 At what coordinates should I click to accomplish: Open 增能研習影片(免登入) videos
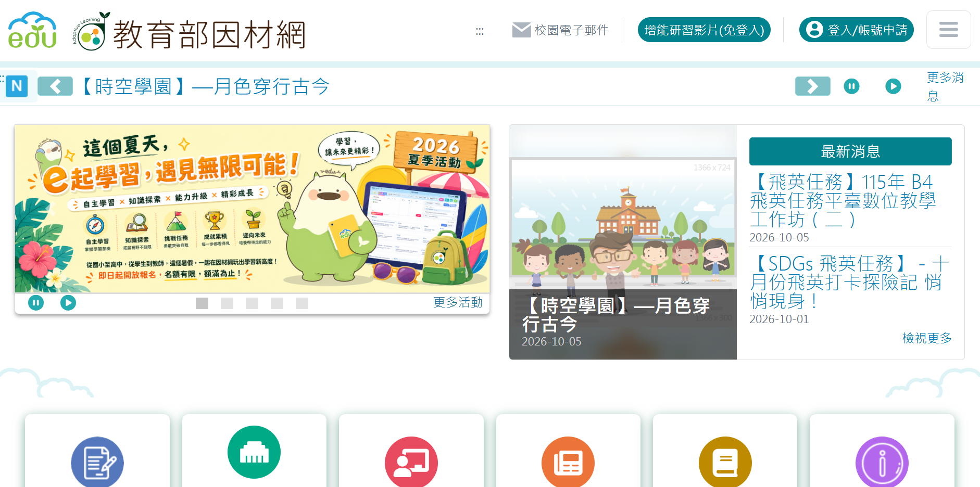pos(704,30)
